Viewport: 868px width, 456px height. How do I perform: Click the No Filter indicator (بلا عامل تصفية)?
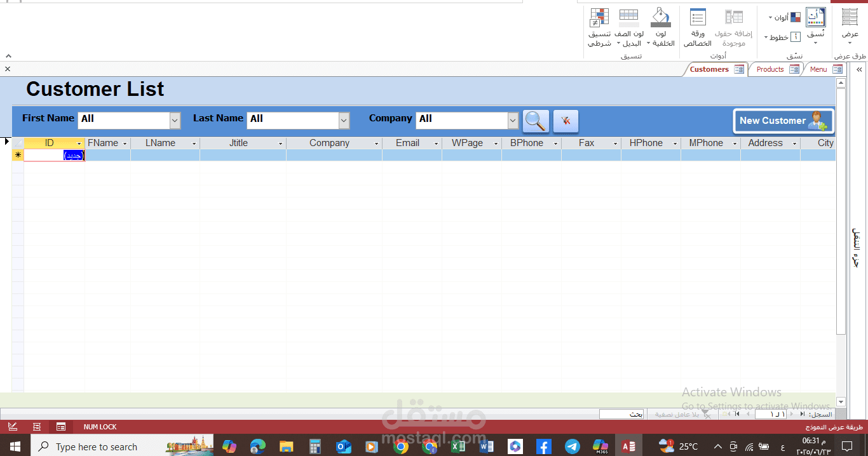click(x=682, y=414)
